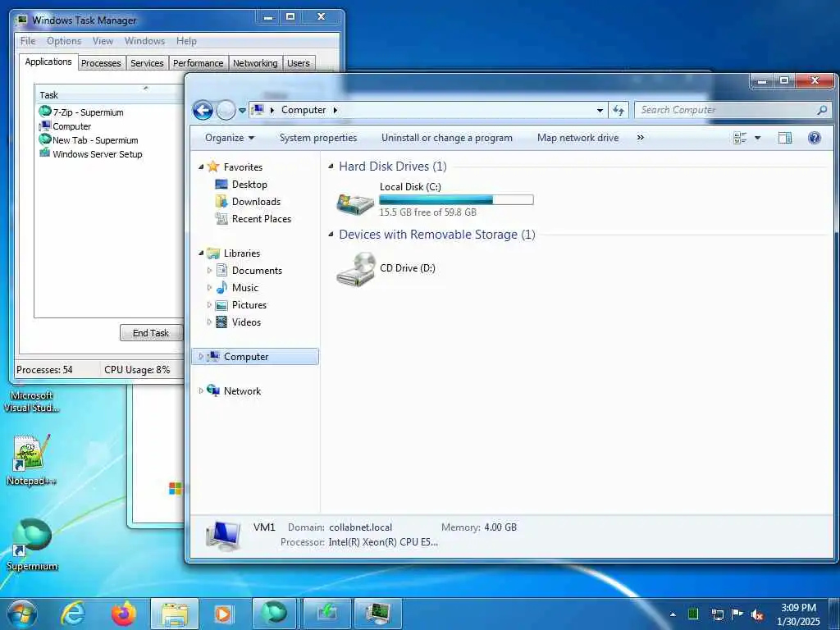Collapse the Hard Disk Drives group

331,167
